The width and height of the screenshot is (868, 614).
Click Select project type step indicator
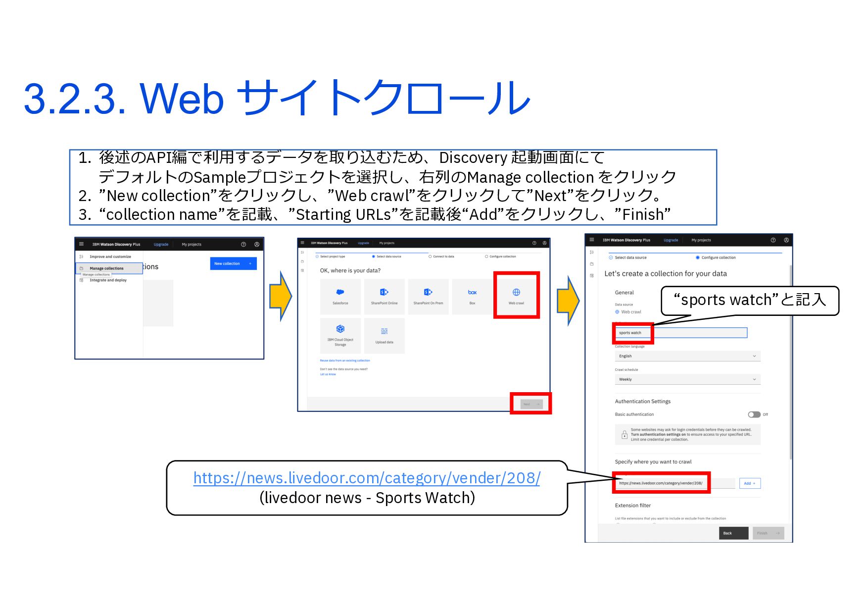pyautogui.click(x=331, y=256)
